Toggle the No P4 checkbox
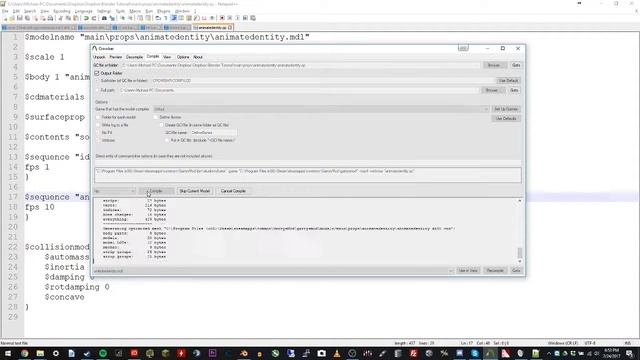The height and width of the screenshot is (360, 640). 98,133
